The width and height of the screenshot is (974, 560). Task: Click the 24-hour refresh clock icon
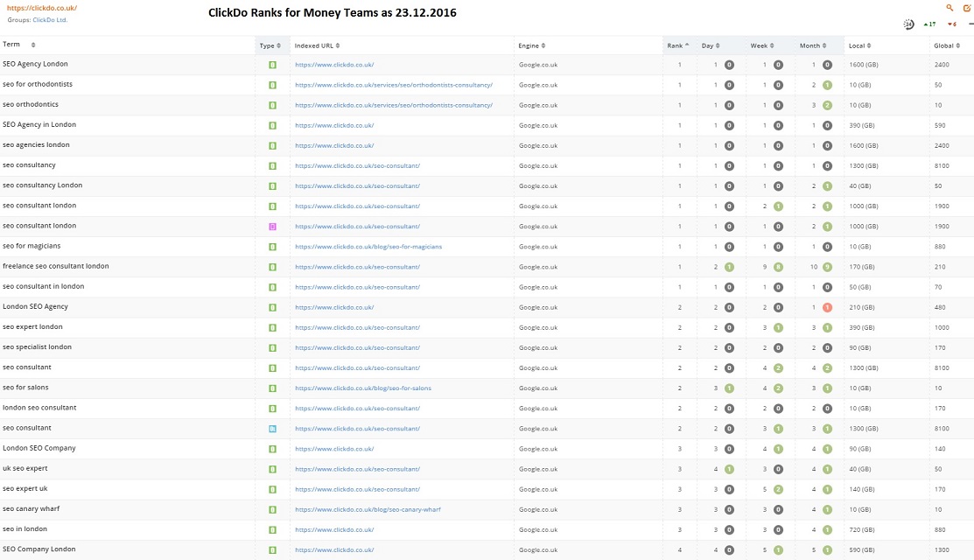point(908,24)
